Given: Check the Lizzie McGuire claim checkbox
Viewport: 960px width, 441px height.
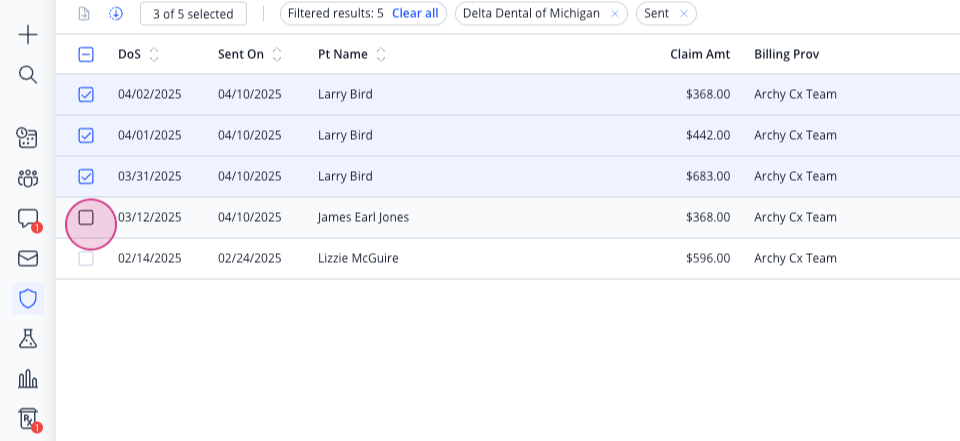Looking at the screenshot, I should click(x=86, y=258).
